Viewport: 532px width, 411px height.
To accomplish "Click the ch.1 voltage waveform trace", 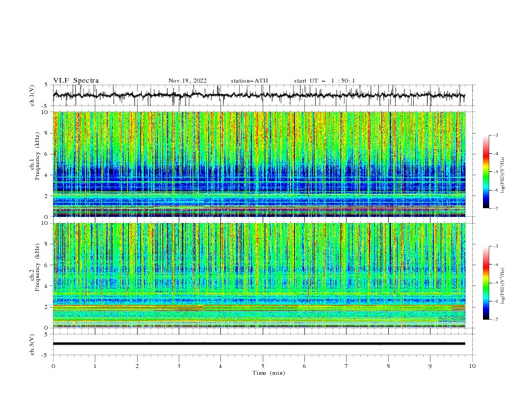I will coord(259,95).
